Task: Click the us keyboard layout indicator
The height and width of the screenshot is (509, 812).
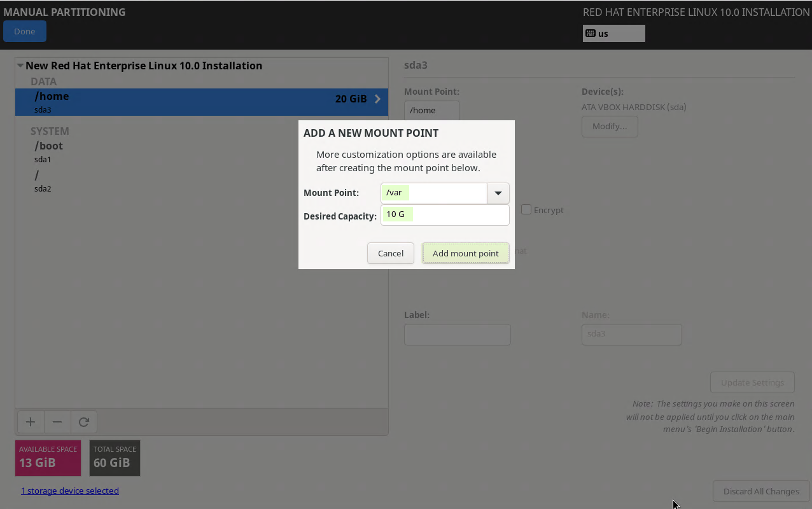Action: coord(614,34)
